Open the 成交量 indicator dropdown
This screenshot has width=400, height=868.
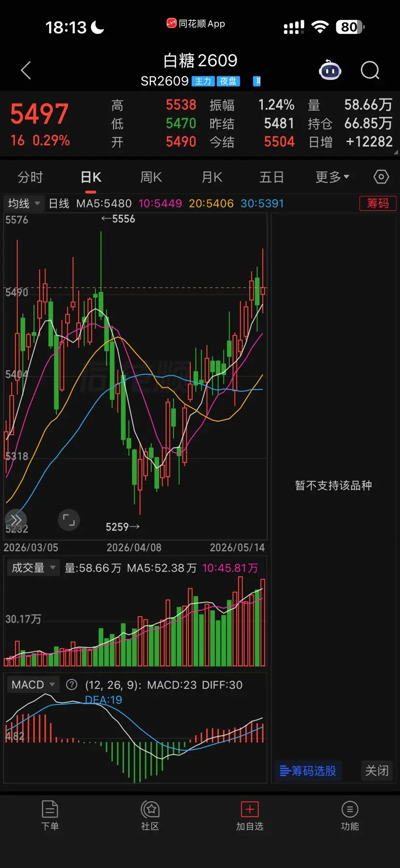(33, 568)
